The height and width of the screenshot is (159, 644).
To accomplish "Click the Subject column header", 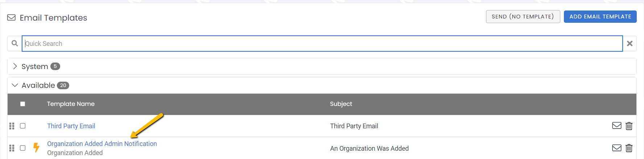I will point(341,104).
